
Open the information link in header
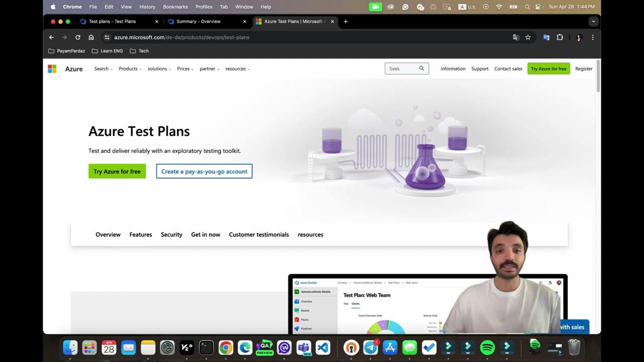(x=453, y=69)
